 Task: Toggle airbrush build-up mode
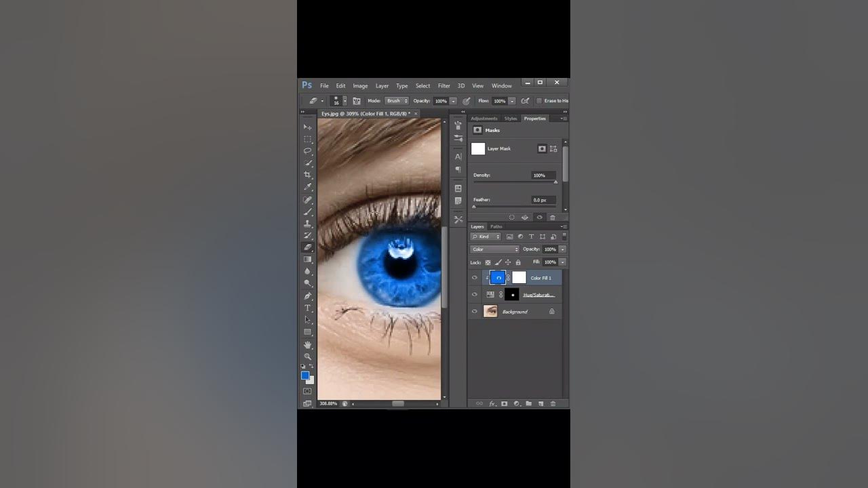pos(525,101)
